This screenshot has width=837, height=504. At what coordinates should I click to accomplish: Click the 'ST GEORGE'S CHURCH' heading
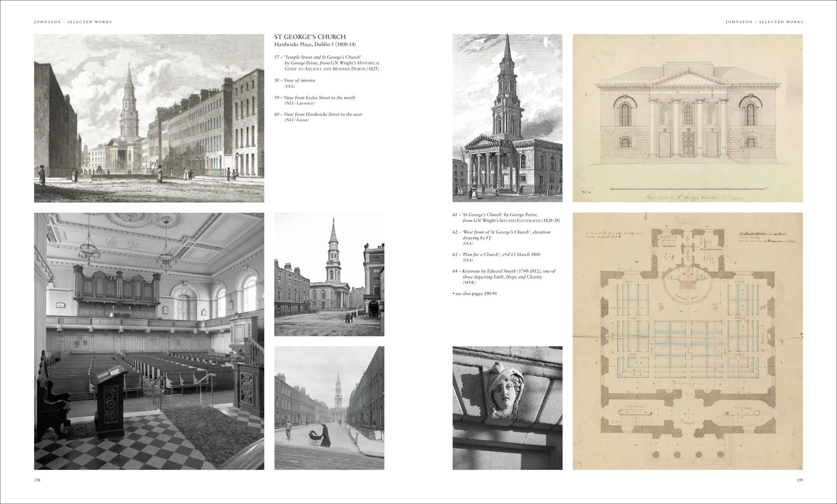310,37
